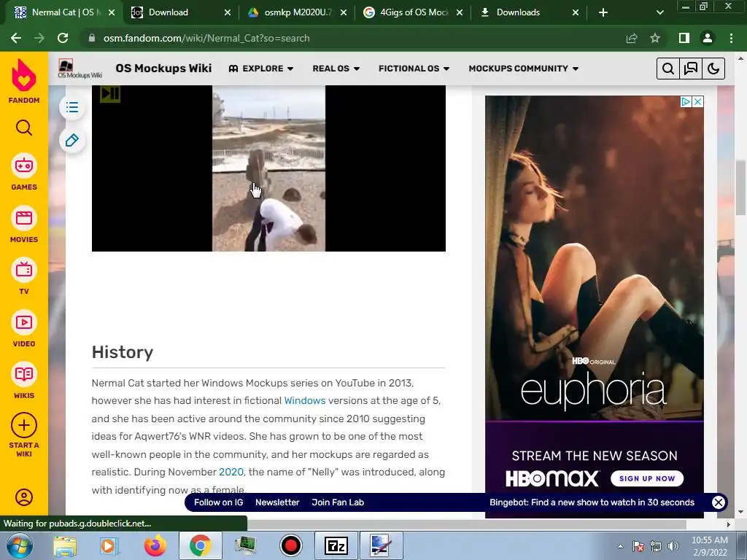Viewport: 747px width, 560px height.
Task: Launch Firefox from the taskbar
Action: pos(155,545)
